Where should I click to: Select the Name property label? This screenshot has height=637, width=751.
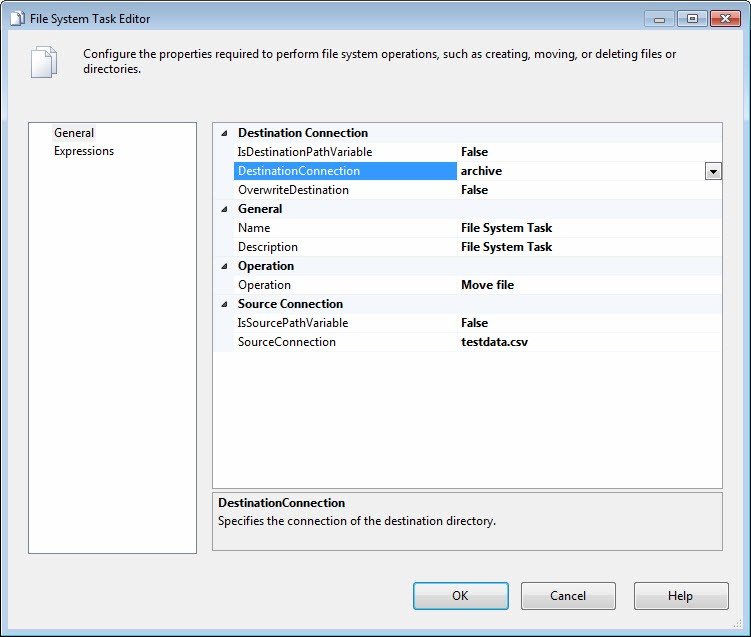[x=254, y=228]
